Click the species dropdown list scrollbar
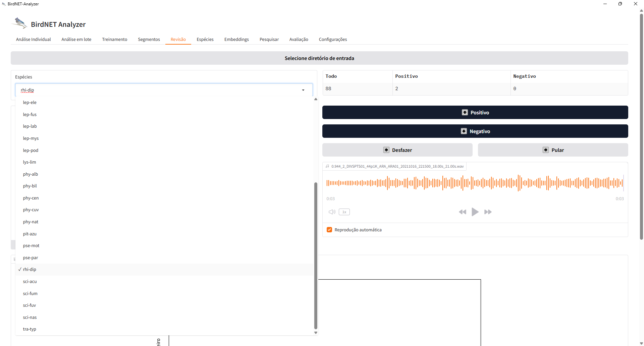This screenshot has height=346, width=644. pos(316,255)
